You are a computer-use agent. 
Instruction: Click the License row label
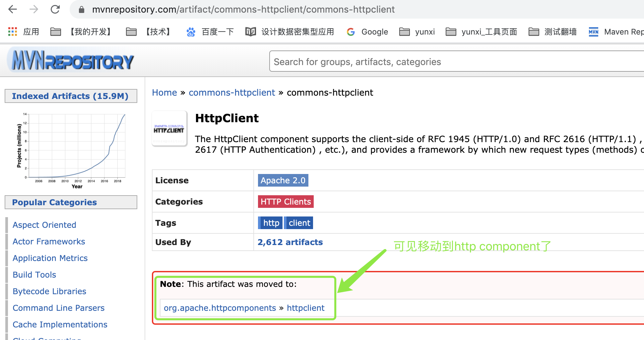point(172,180)
